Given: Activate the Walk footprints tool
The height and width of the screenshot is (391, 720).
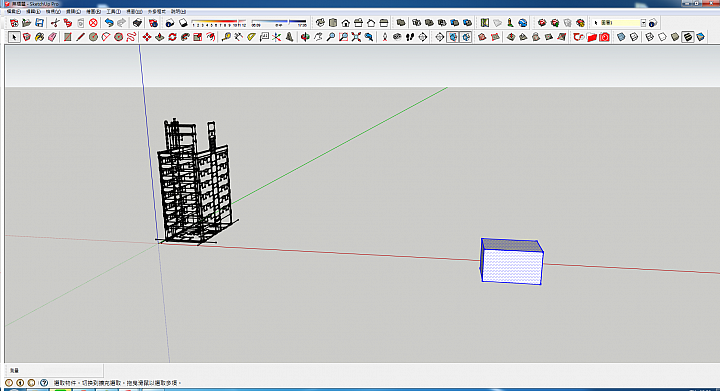Looking at the screenshot, I should (410, 37).
